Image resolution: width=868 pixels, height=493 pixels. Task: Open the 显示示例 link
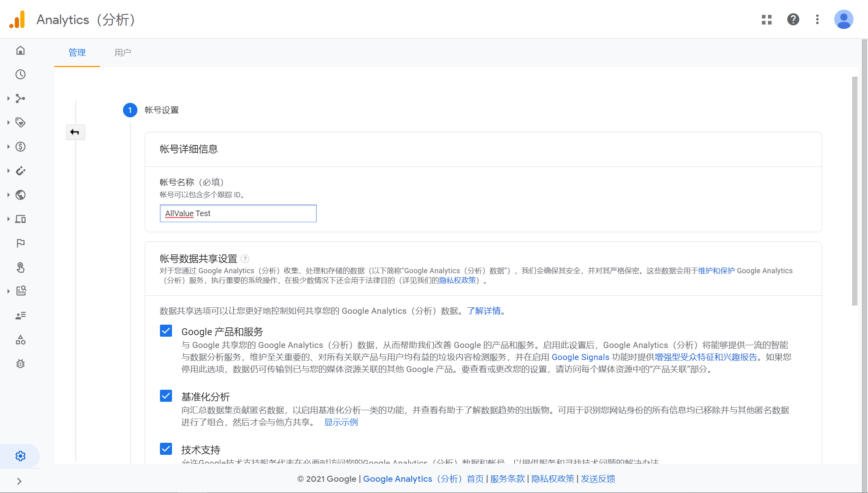pyautogui.click(x=341, y=422)
